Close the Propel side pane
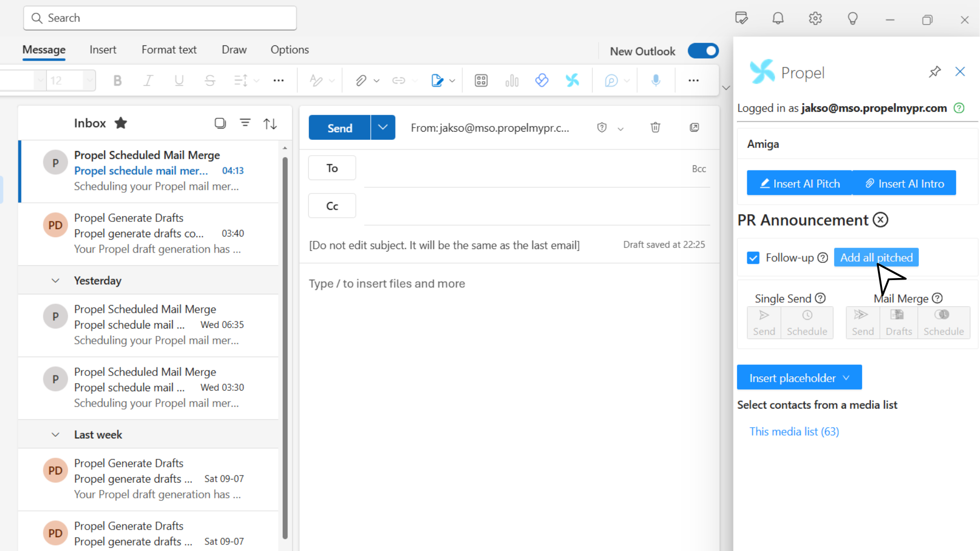Screen dimensions: 980x551 point(960,72)
